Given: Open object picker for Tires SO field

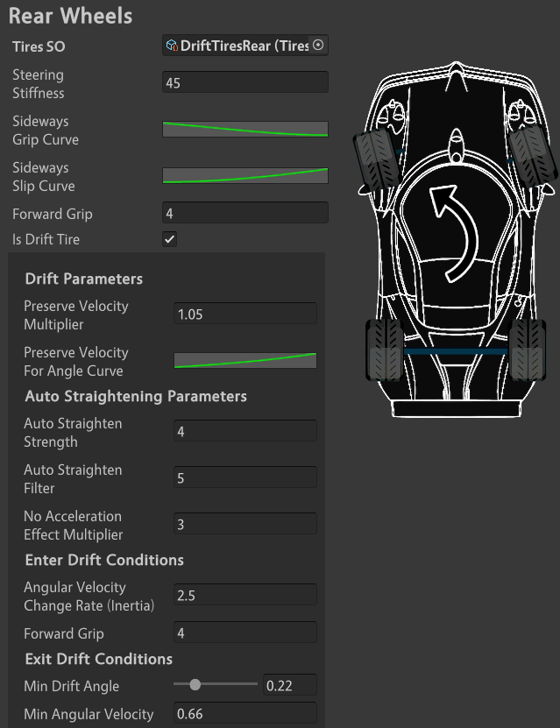Looking at the screenshot, I should pyautogui.click(x=318, y=45).
